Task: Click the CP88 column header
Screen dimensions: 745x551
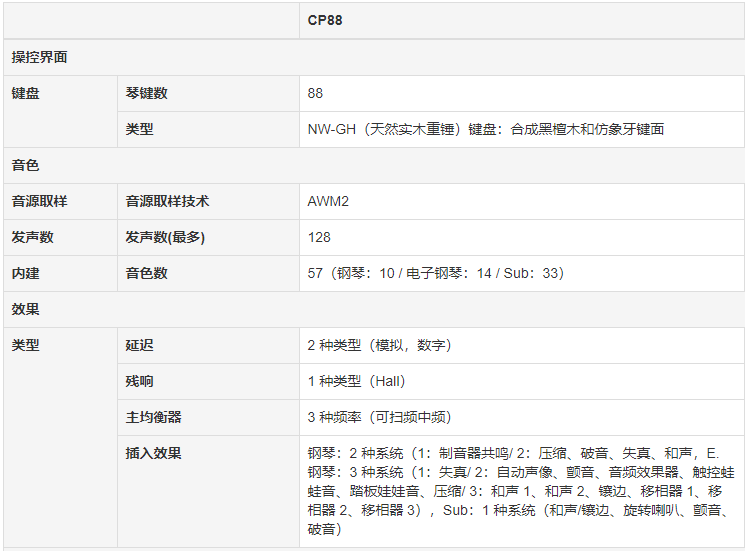Action: pos(325,20)
